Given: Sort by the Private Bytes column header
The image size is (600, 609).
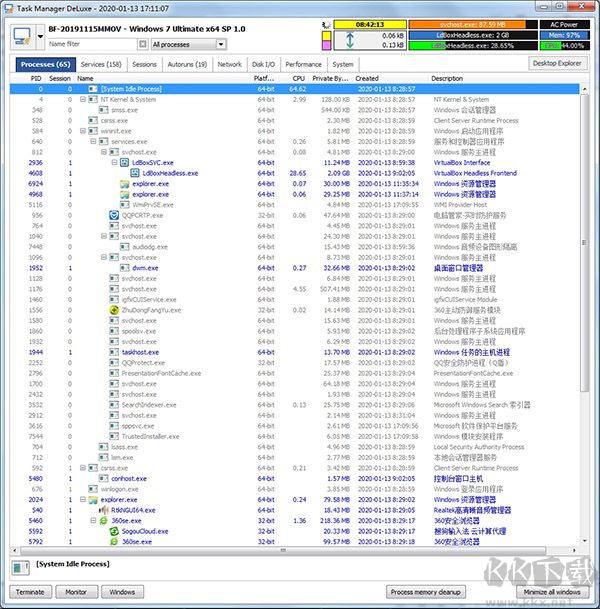Looking at the screenshot, I should [x=330, y=78].
